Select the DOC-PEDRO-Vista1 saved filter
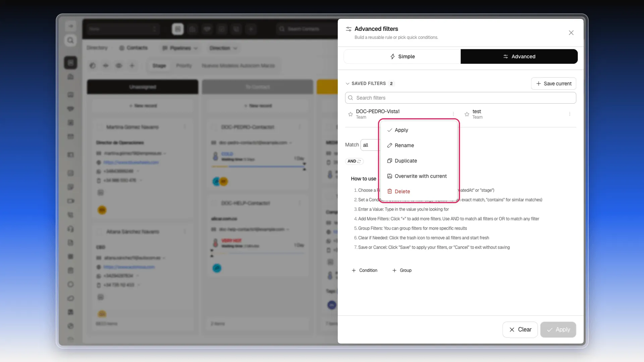This screenshot has height=362, width=644. click(x=378, y=112)
